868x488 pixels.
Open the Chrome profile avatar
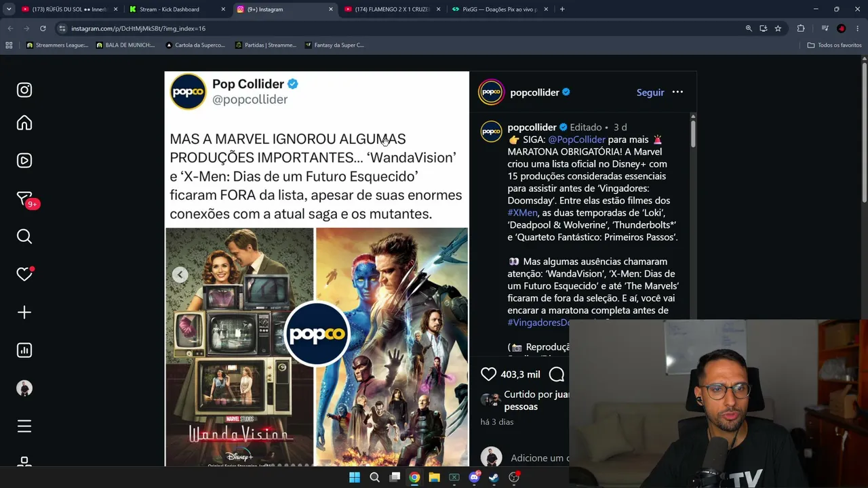(842, 28)
